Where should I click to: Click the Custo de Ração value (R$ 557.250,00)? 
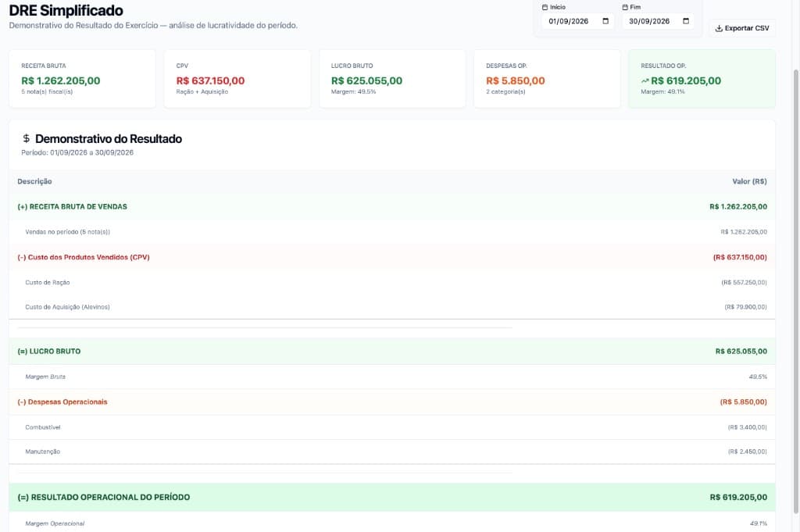[x=744, y=282]
